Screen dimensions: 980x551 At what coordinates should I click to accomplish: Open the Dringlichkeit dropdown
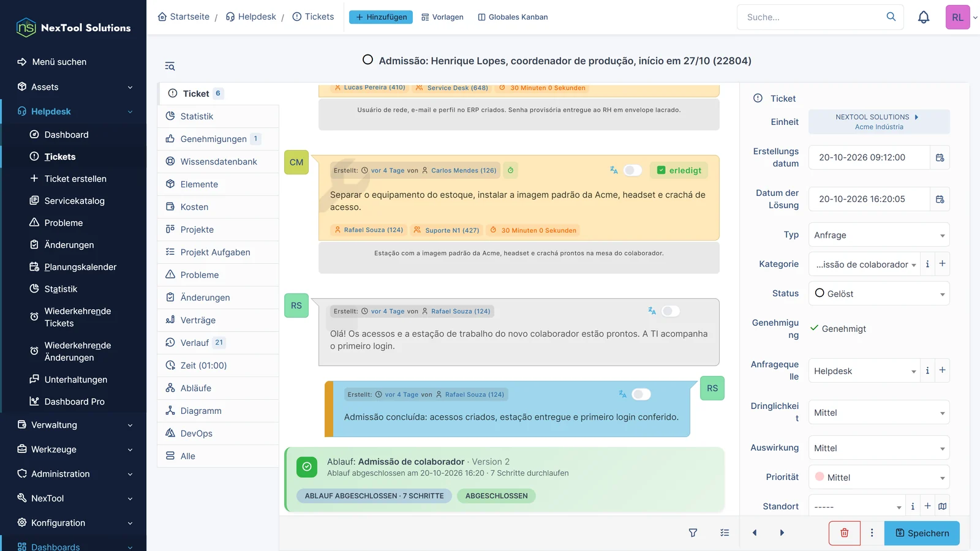(879, 413)
